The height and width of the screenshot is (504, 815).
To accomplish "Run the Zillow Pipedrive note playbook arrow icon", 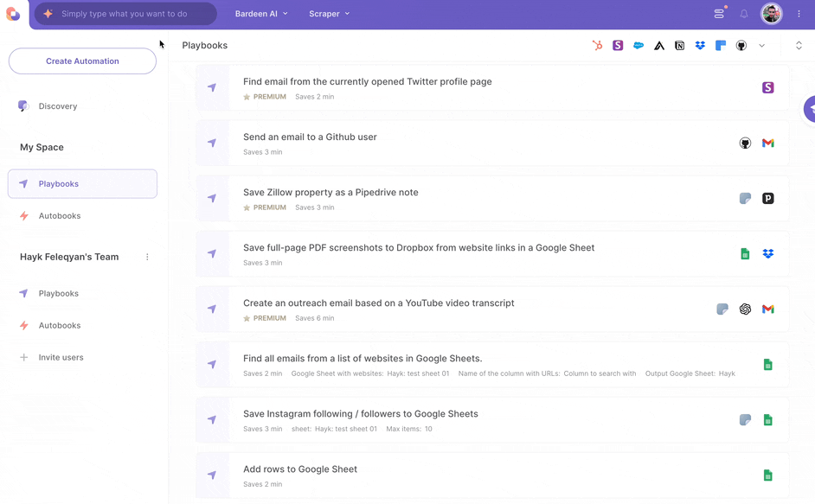I will 212,198.
